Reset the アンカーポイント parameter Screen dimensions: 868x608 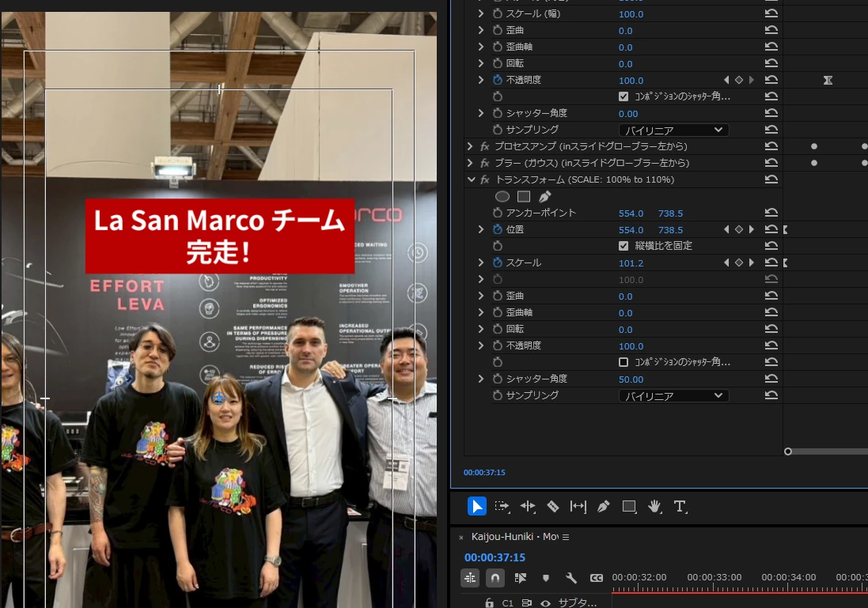click(x=771, y=213)
